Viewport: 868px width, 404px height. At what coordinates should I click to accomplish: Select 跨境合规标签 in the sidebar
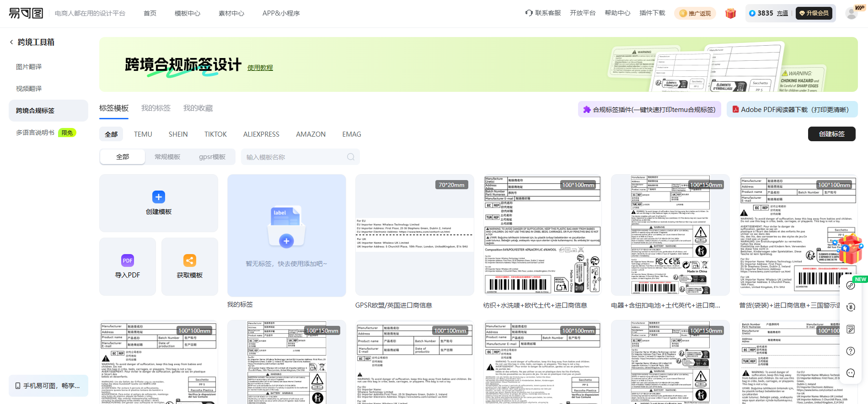point(48,111)
